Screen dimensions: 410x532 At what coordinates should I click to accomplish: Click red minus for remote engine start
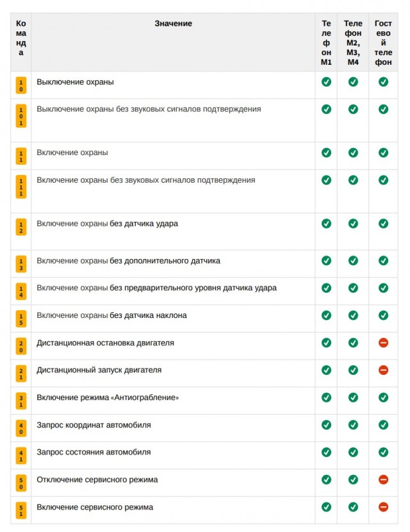coord(383,370)
